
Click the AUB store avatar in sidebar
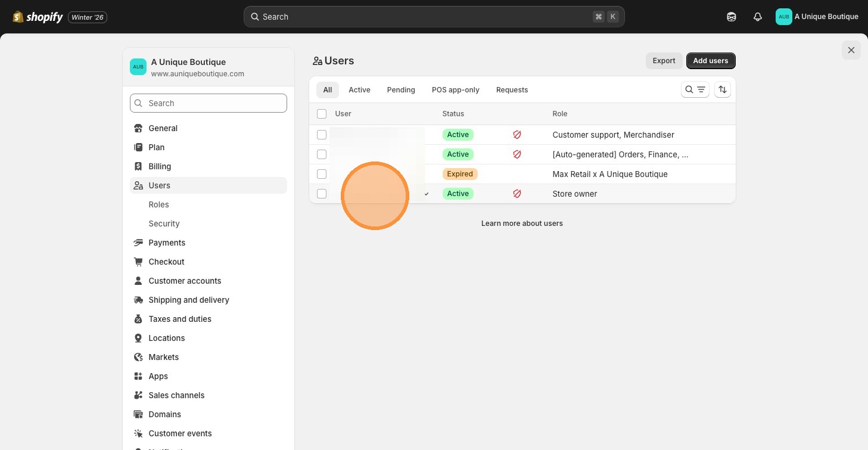pyautogui.click(x=138, y=67)
